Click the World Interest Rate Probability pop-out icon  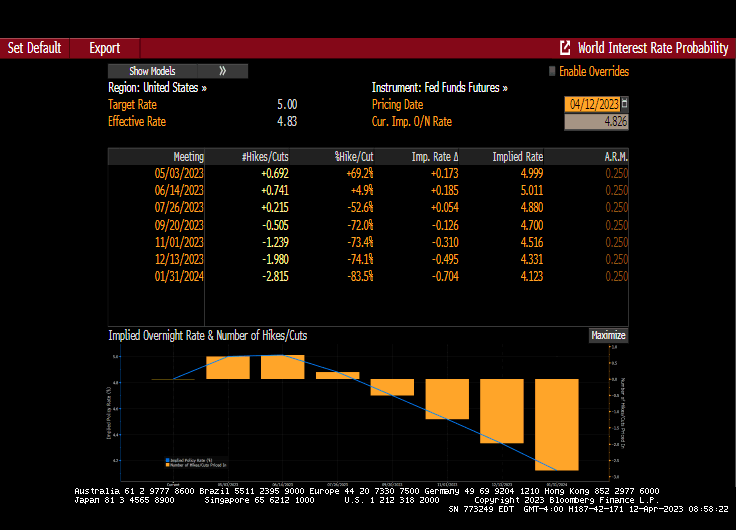(x=565, y=48)
